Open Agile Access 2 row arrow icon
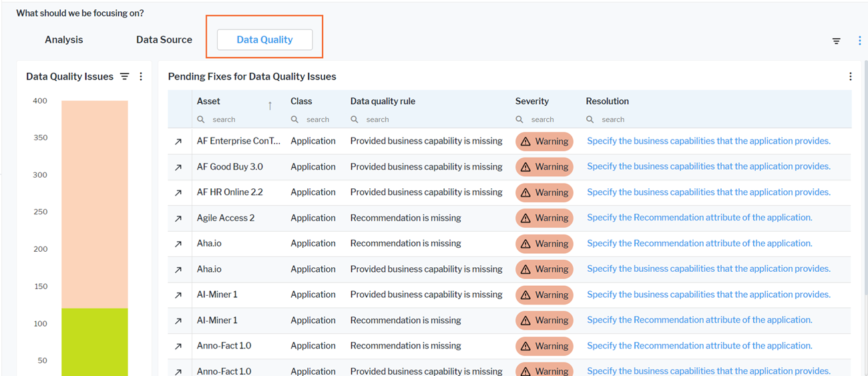Viewport: 868px width, 376px height. pos(178,218)
